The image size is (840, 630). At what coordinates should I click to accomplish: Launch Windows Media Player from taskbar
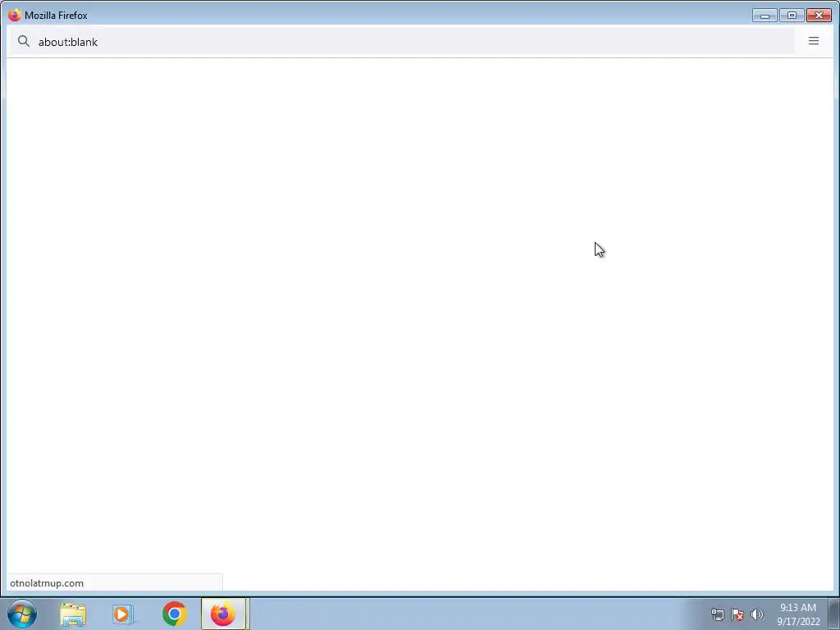point(123,614)
